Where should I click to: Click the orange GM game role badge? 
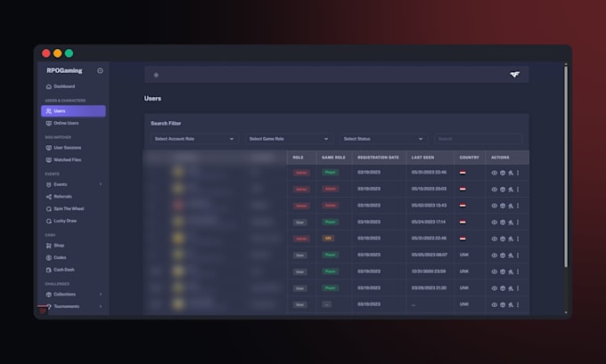[328, 239]
